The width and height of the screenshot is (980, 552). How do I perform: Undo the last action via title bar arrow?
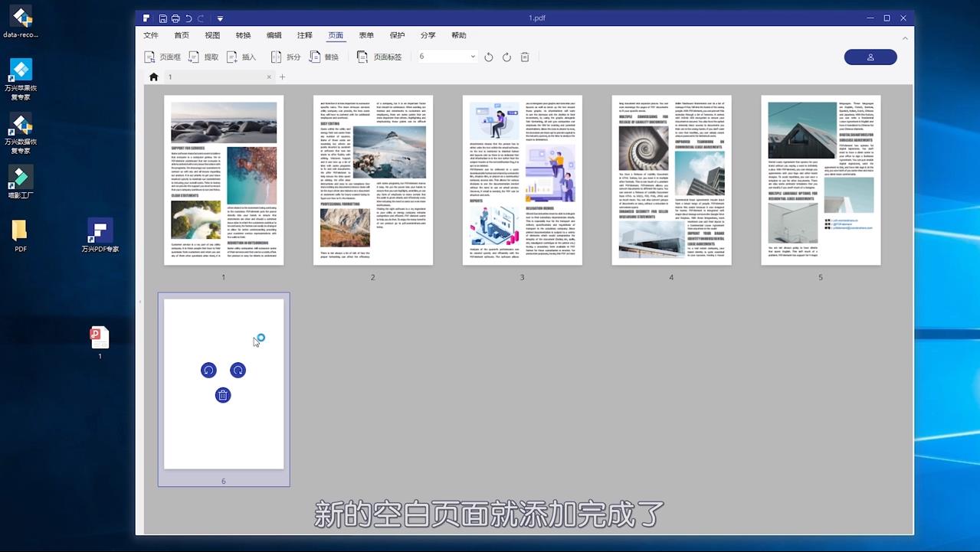coord(188,18)
